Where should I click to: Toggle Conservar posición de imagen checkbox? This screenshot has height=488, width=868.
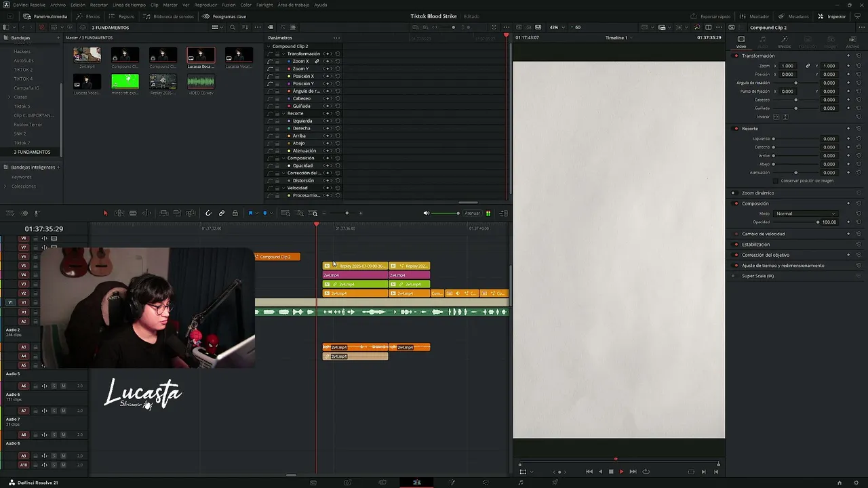tap(777, 181)
